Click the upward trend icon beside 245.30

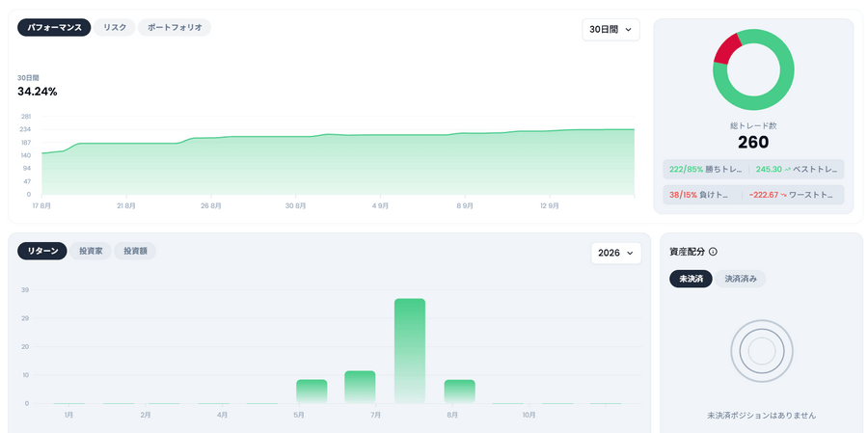[787, 170]
